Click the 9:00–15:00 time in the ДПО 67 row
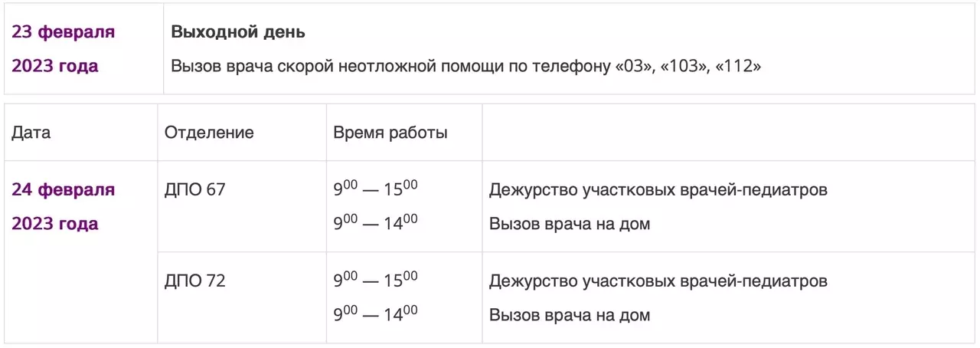Image resolution: width=980 pixels, height=348 pixels. pyautogui.click(x=375, y=189)
